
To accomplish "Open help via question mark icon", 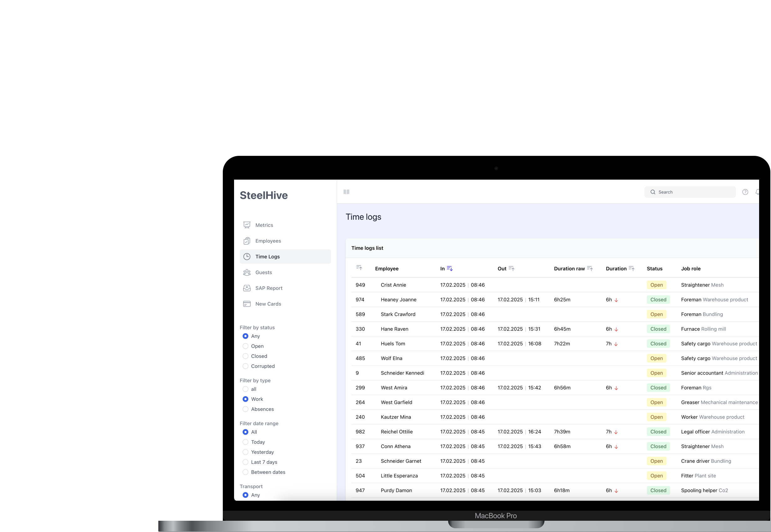I will click(745, 192).
